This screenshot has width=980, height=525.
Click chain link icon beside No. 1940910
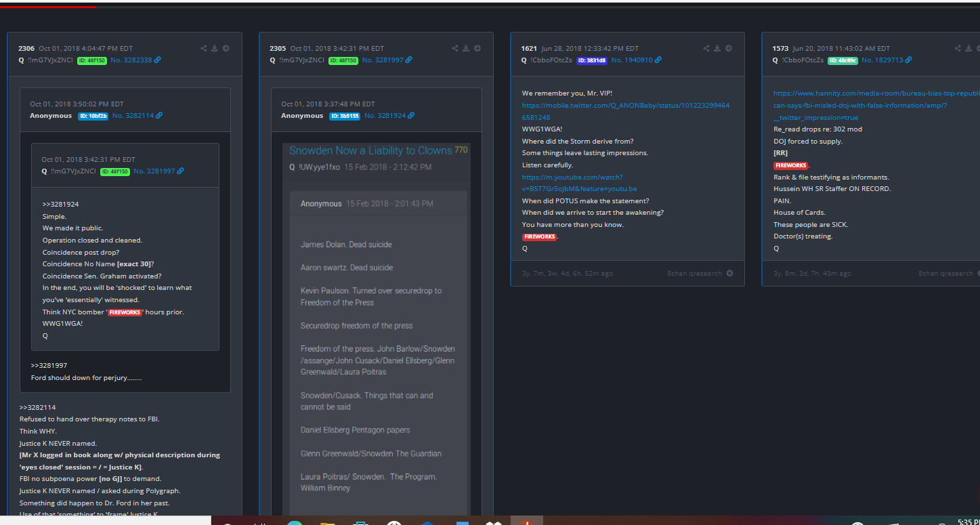pyautogui.click(x=658, y=60)
